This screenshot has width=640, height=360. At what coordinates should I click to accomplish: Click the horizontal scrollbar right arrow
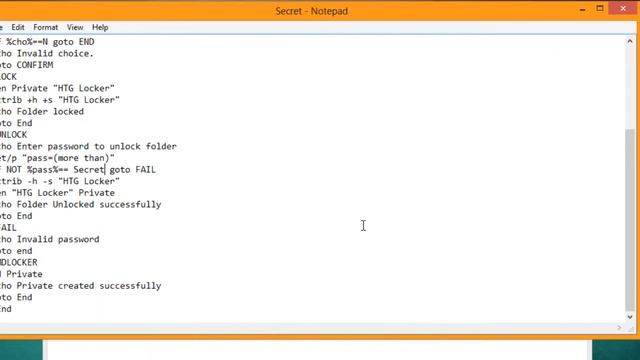619,327
